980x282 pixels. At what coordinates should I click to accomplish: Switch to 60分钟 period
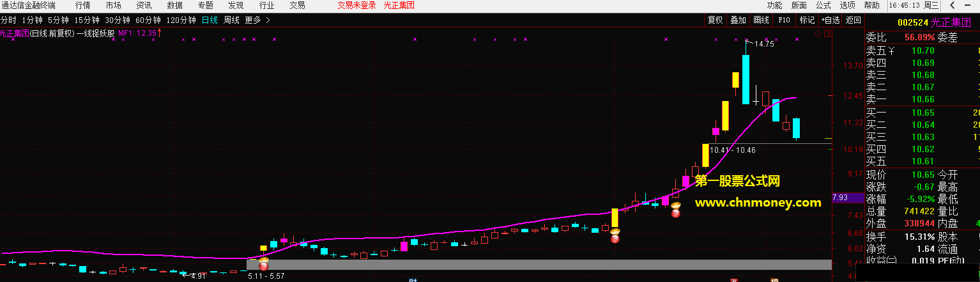click(148, 20)
